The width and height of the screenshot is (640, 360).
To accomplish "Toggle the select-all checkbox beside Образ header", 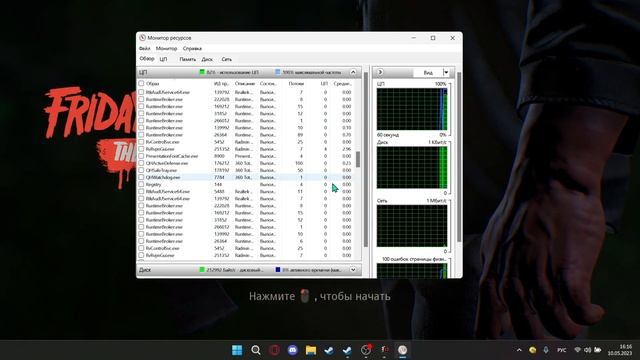I will tap(141, 83).
